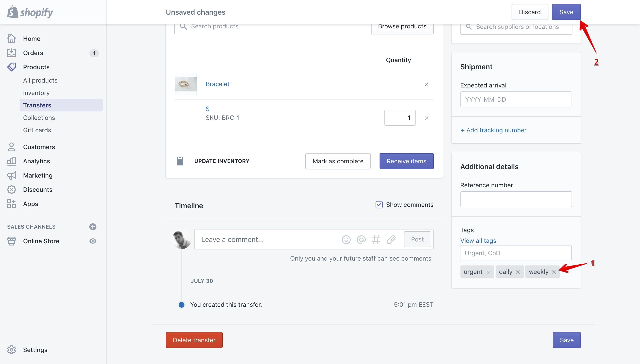Remove the weekly tag
The image size is (640, 364).
tap(554, 272)
